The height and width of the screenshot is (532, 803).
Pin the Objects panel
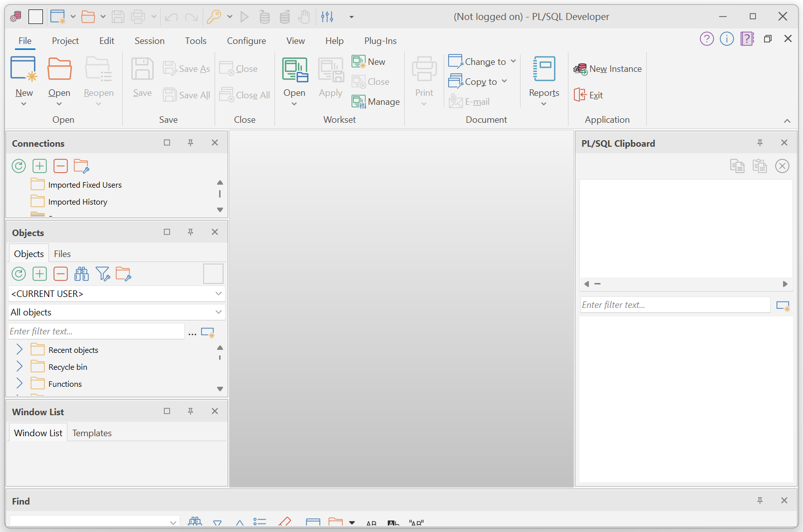click(191, 232)
